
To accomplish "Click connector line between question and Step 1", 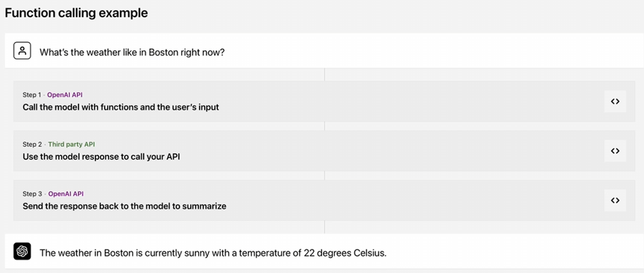I will (324, 75).
